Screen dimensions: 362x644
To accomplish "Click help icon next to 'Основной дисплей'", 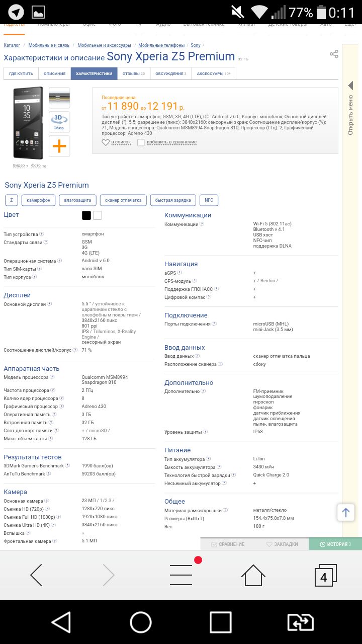I will pyautogui.click(x=50, y=304).
